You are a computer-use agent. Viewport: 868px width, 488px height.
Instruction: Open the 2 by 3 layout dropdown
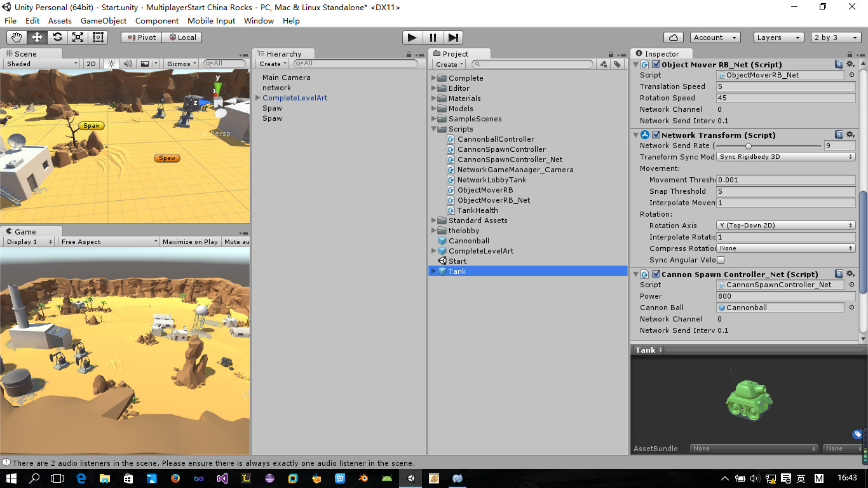coord(834,37)
